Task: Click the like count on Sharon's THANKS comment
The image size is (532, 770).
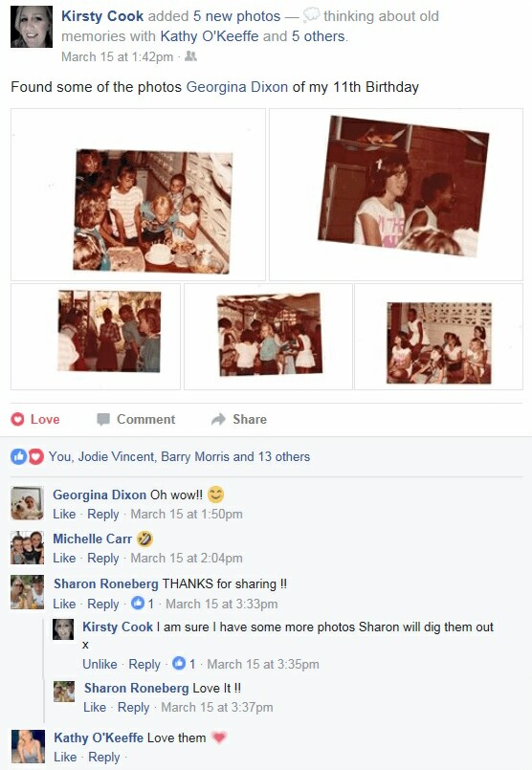Action: pos(143,604)
